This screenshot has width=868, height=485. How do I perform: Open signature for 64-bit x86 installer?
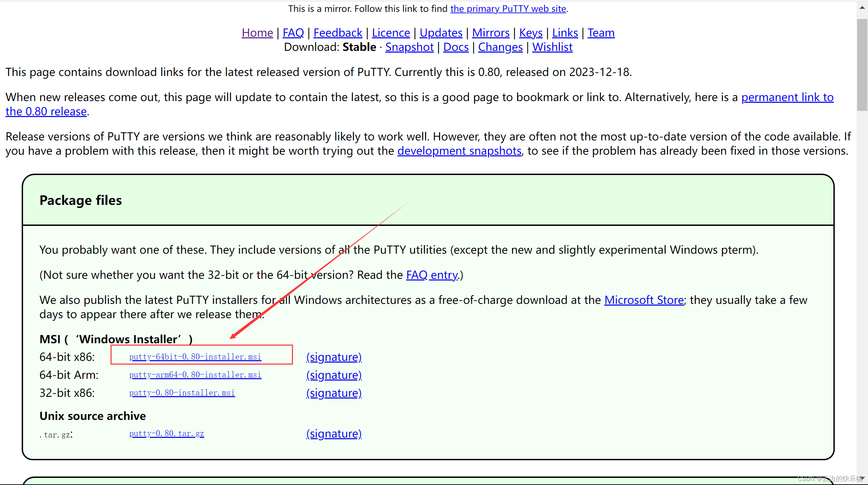pos(334,357)
